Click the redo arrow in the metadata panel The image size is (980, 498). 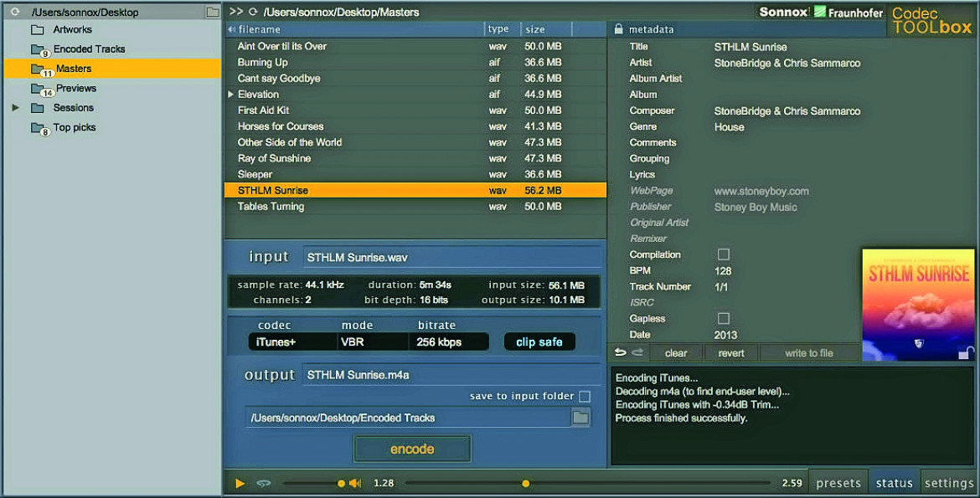click(x=637, y=352)
